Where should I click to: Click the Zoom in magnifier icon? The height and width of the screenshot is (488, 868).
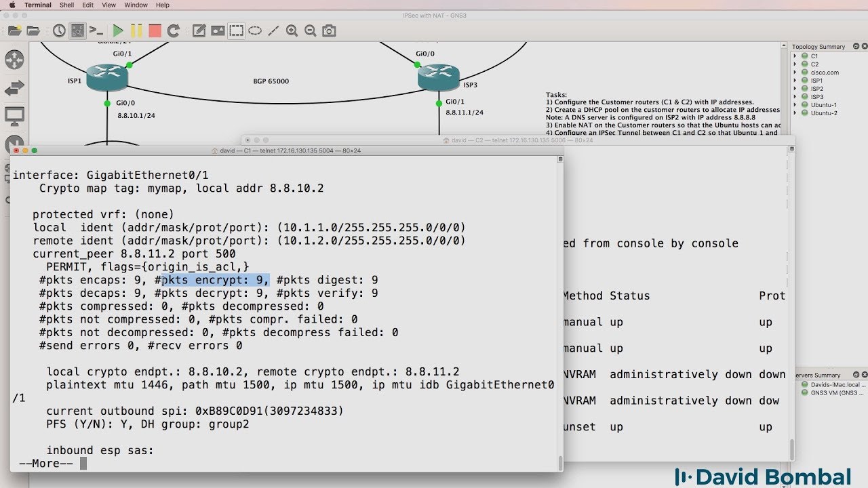point(292,30)
